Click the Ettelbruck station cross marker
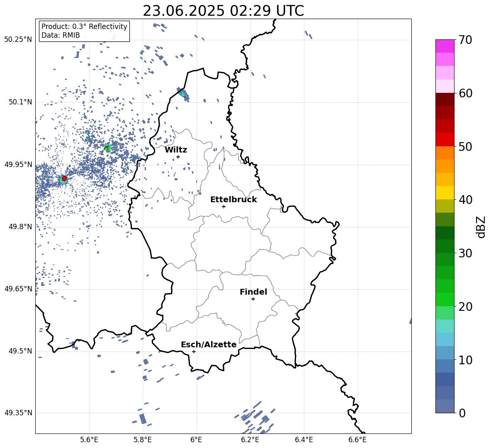This screenshot has width=491, height=448. [224, 206]
